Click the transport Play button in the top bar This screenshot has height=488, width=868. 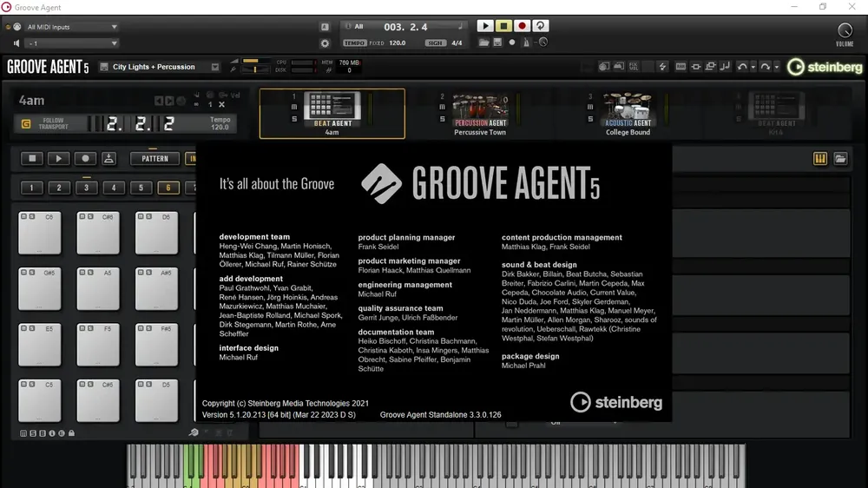tap(485, 26)
